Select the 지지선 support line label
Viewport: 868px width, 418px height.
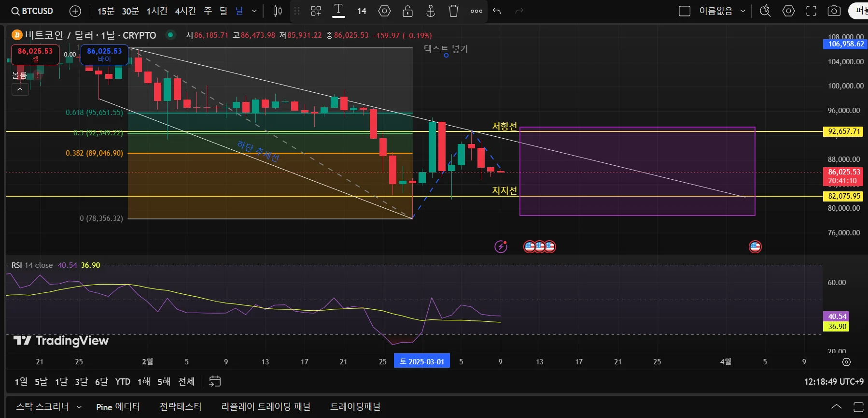(x=504, y=190)
